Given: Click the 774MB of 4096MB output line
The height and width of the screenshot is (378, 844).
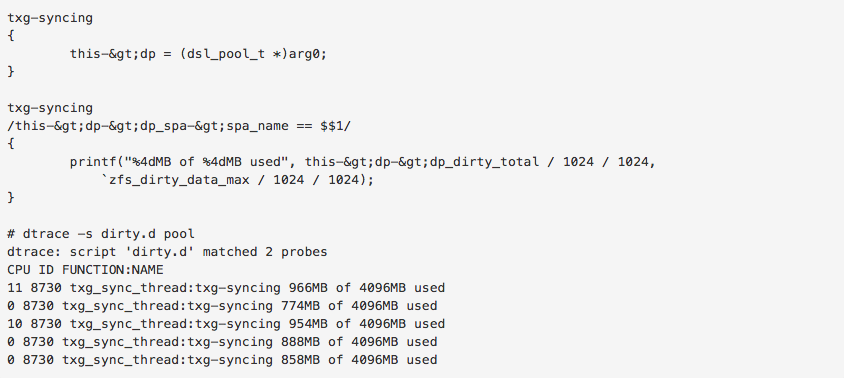Looking at the screenshot, I should click(x=222, y=306).
